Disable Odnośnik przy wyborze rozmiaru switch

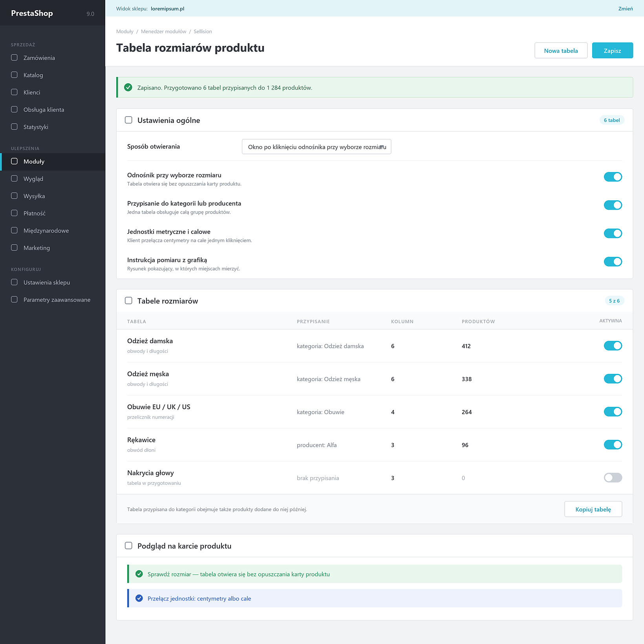[x=613, y=177]
